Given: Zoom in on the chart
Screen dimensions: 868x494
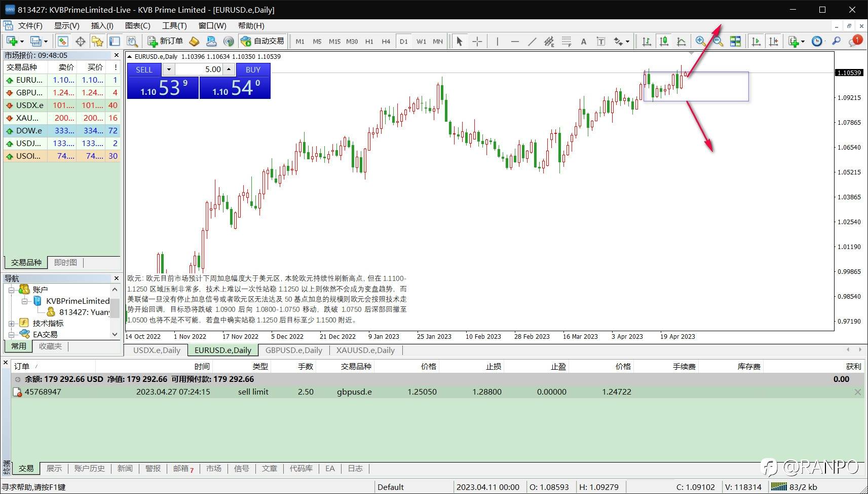Looking at the screenshot, I should [701, 41].
